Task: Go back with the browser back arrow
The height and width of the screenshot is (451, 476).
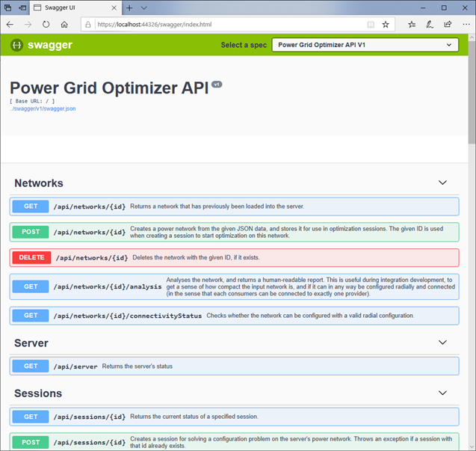Action: point(10,25)
